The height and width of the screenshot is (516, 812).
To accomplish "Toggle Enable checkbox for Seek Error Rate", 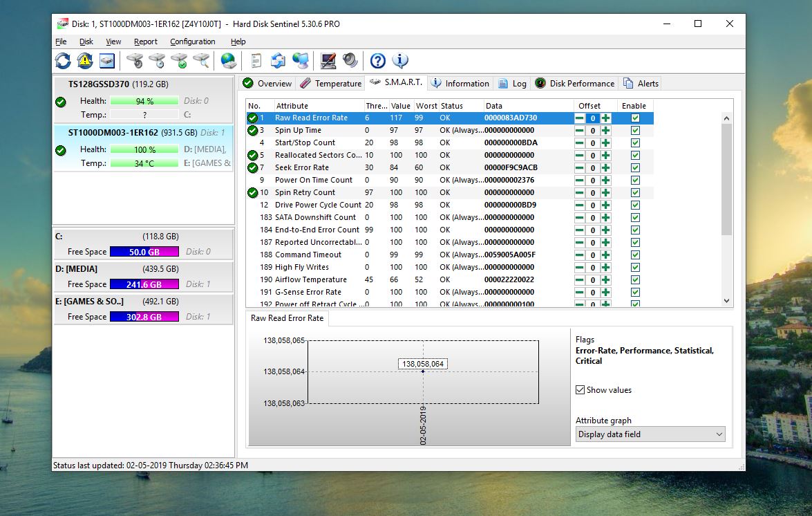I will [635, 168].
